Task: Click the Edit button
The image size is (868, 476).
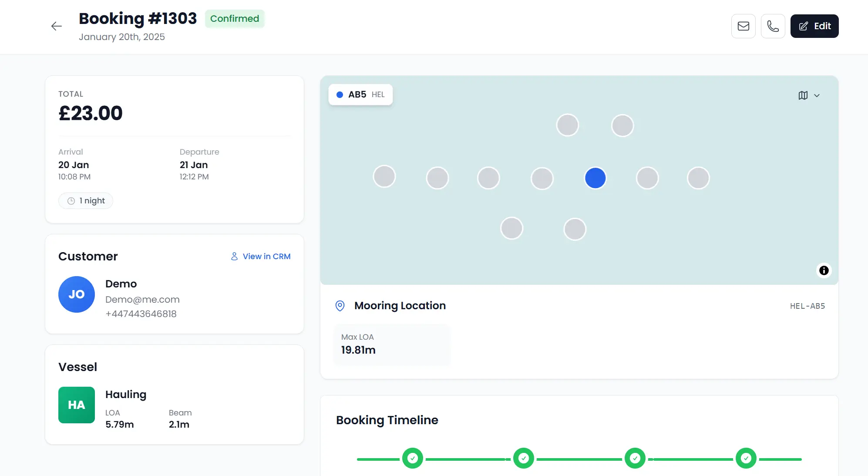Action: coord(814,26)
